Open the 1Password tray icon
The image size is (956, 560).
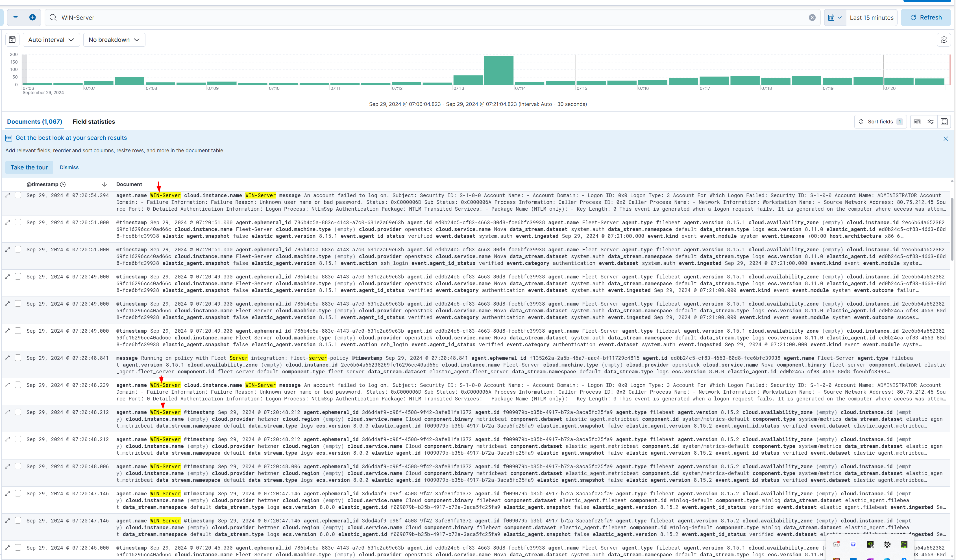click(x=887, y=544)
